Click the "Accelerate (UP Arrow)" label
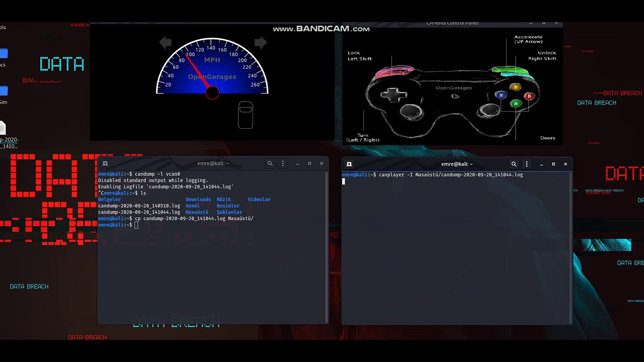This screenshot has width=644, height=362. [528, 39]
